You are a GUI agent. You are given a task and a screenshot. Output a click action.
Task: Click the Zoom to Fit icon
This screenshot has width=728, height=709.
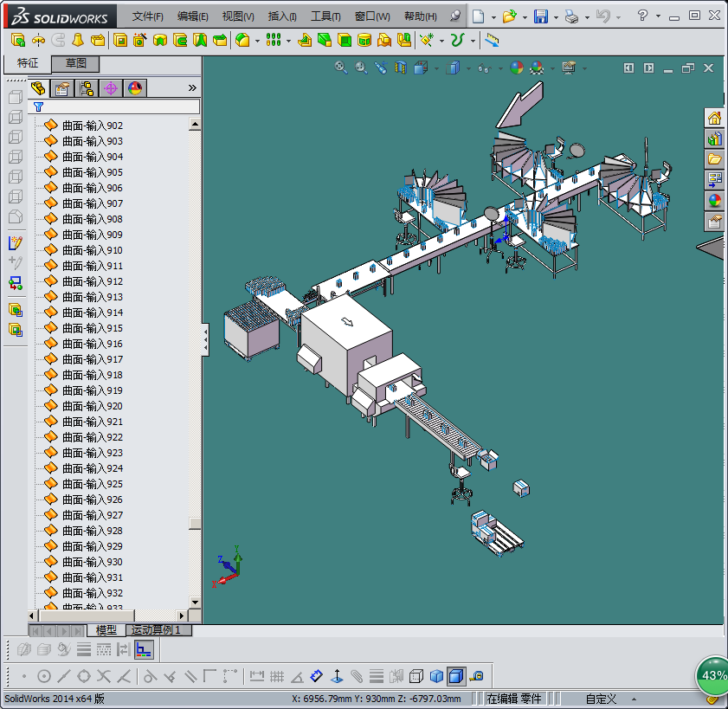coord(341,68)
